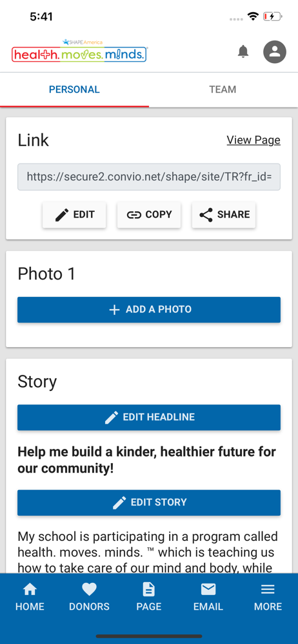Select the secure2.convio.net URL field

pos(149,177)
